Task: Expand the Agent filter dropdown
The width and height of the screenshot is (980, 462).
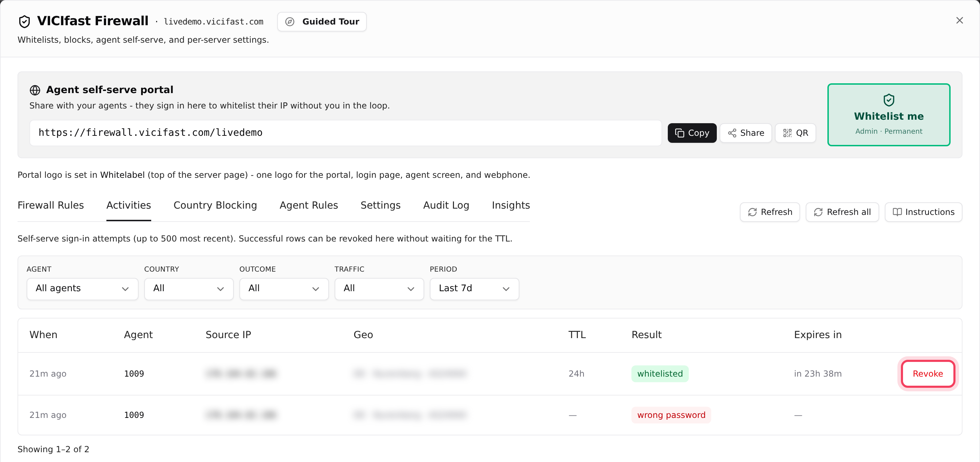Action: click(x=83, y=289)
